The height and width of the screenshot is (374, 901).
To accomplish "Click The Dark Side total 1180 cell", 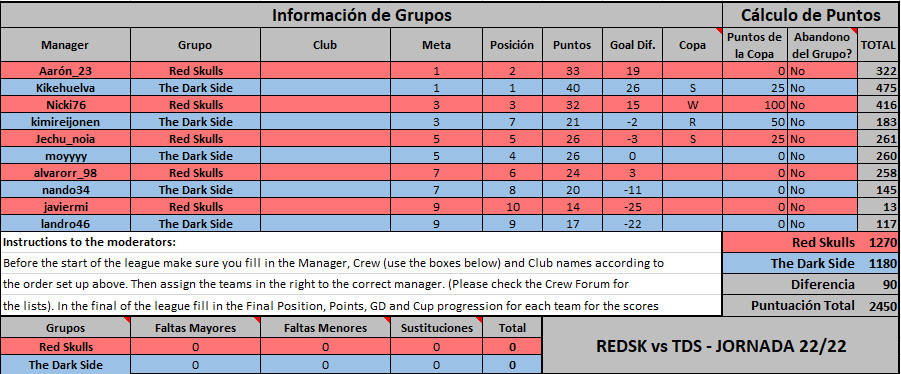I will pyautogui.click(x=879, y=264).
